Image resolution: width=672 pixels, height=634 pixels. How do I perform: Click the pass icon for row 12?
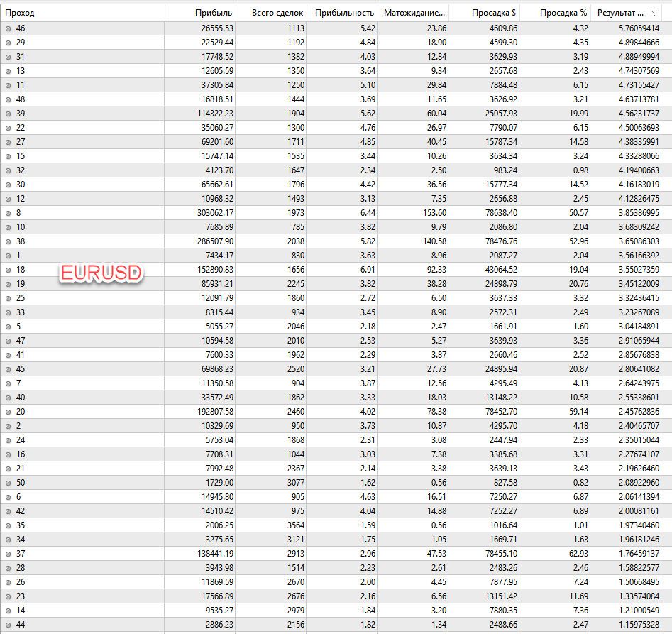pos(8,199)
